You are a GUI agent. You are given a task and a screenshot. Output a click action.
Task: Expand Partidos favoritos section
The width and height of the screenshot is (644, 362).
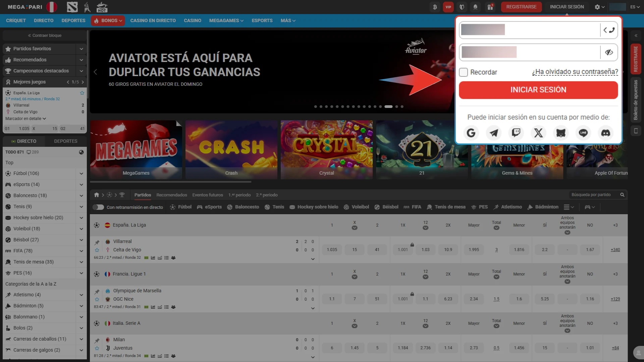pos(81,49)
